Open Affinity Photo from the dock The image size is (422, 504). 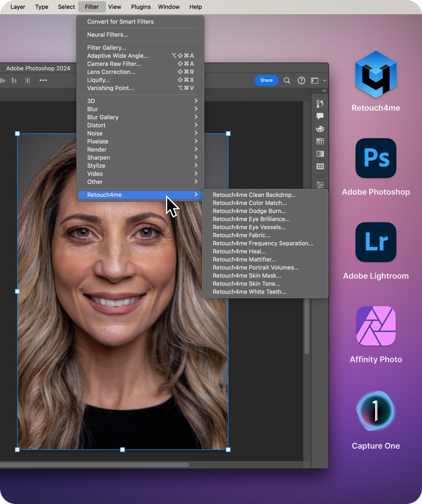click(x=376, y=326)
